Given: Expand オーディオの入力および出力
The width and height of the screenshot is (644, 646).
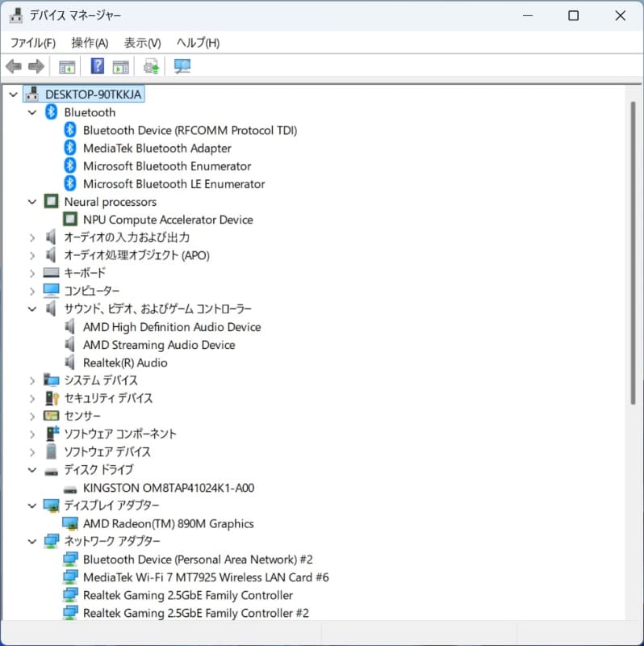Looking at the screenshot, I should pyautogui.click(x=32, y=237).
